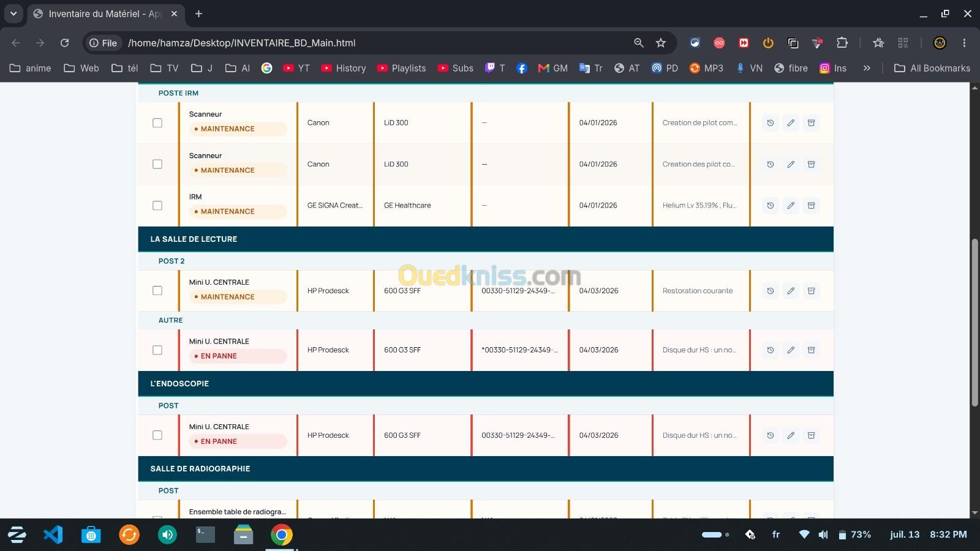The width and height of the screenshot is (980, 551).
Task: Switch to Inventaire du Matériel tab
Action: tap(105, 13)
